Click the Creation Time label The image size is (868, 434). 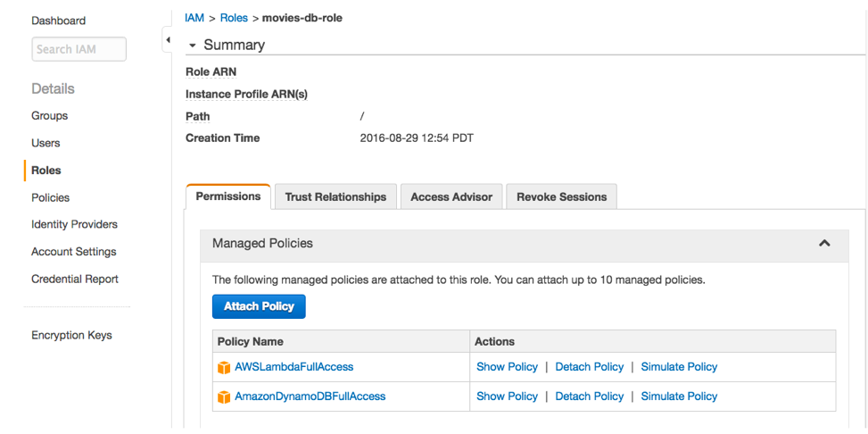coord(222,138)
